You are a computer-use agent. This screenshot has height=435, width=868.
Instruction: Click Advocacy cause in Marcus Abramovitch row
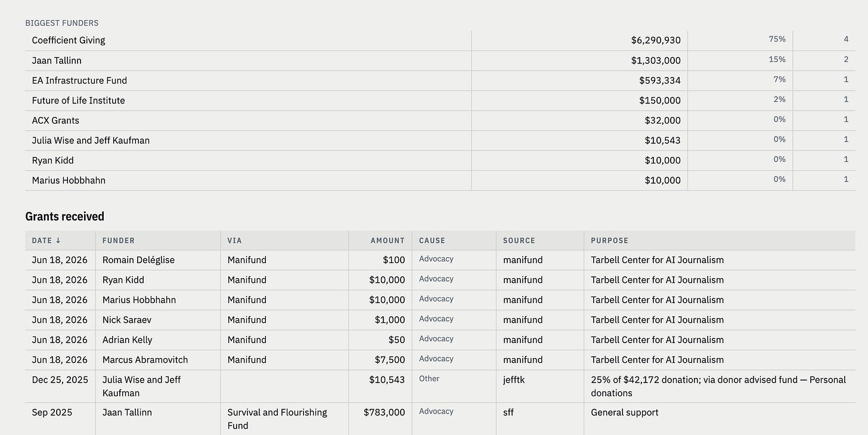(x=436, y=359)
